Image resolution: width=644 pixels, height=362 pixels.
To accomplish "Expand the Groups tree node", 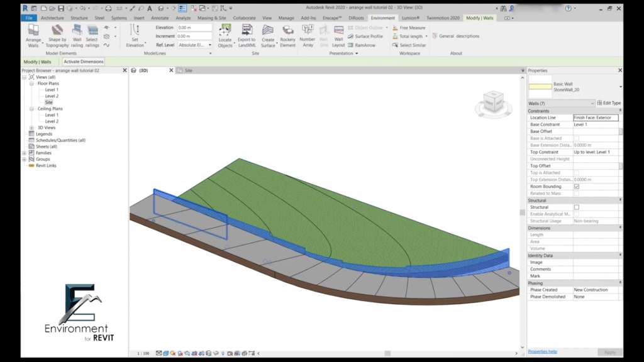I will coord(25,159).
